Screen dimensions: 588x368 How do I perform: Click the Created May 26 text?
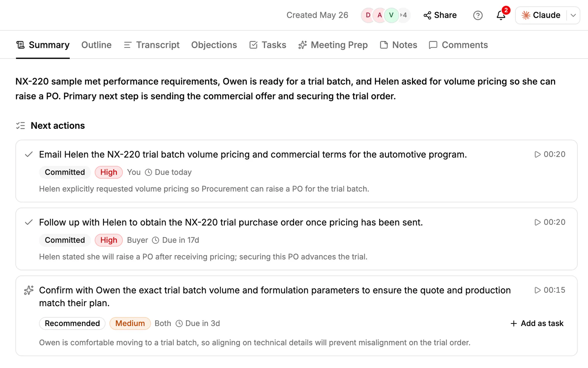point(317,15)
